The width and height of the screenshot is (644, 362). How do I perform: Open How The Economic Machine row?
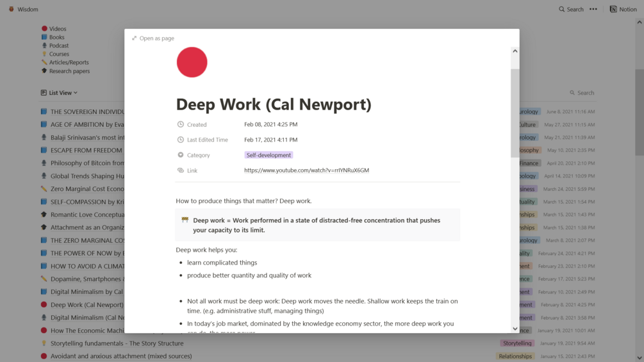tap(87, 331)
